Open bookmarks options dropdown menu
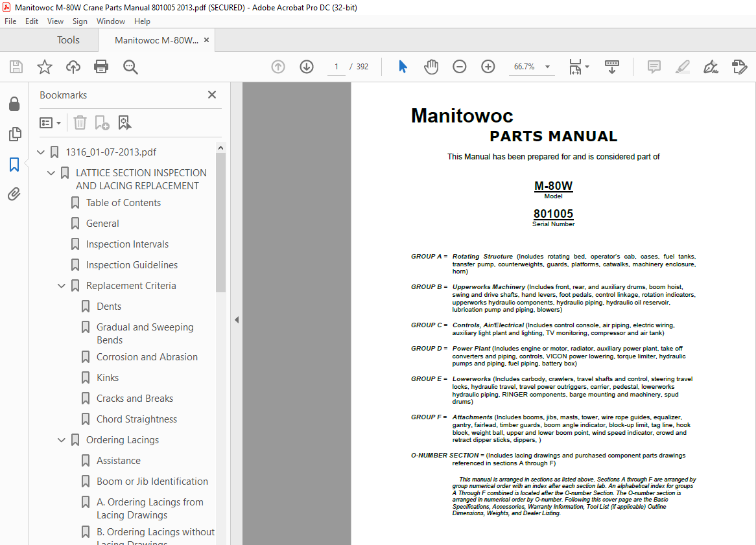 50,123
